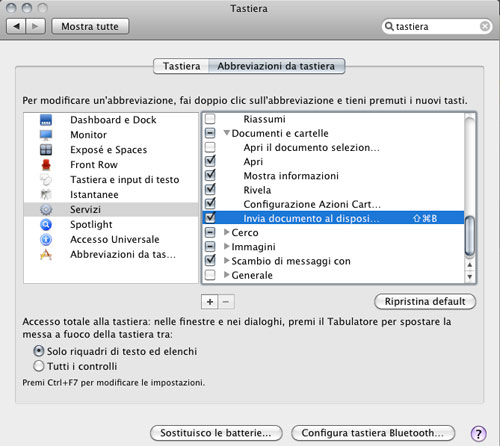Click the Abbreviazioni da tas... application icon
500x446 pixels.
[46, 254]
